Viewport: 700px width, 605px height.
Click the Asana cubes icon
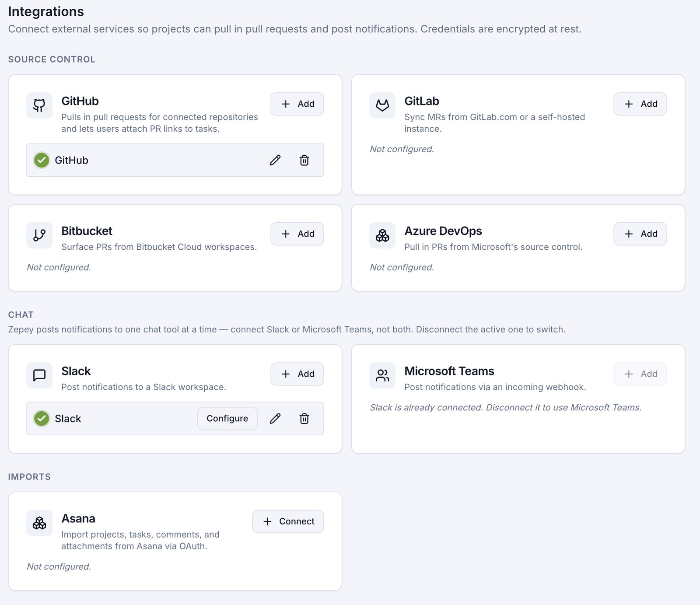point(39,523)
